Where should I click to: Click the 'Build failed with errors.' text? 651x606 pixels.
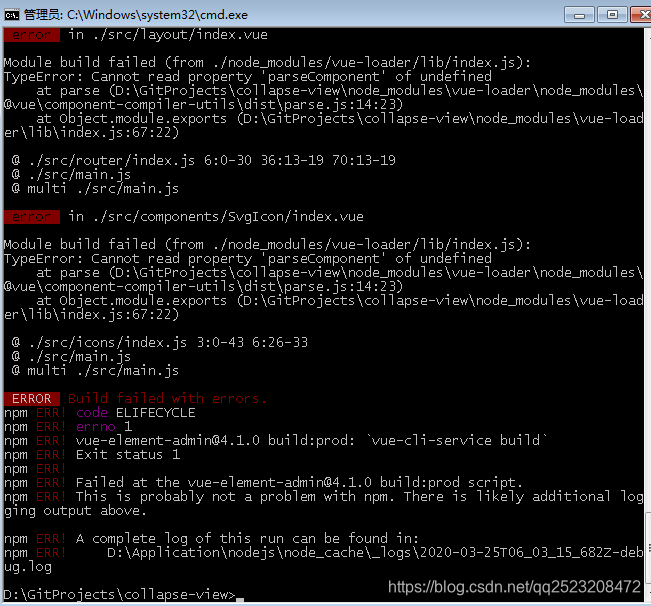[167, 398]
